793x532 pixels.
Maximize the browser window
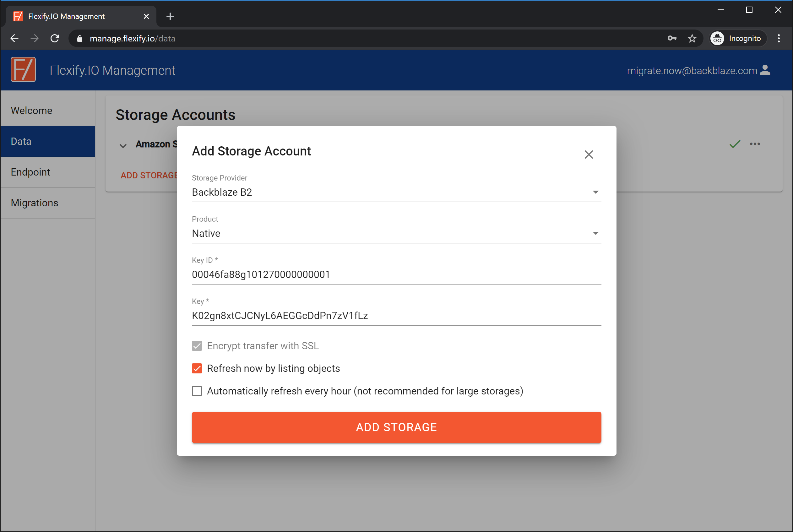749,10
